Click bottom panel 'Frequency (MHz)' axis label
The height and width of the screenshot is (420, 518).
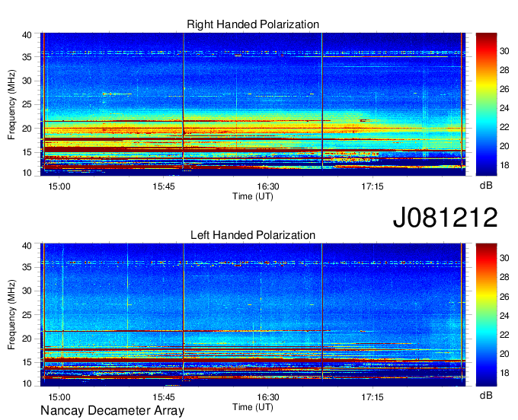click(11, 315)
